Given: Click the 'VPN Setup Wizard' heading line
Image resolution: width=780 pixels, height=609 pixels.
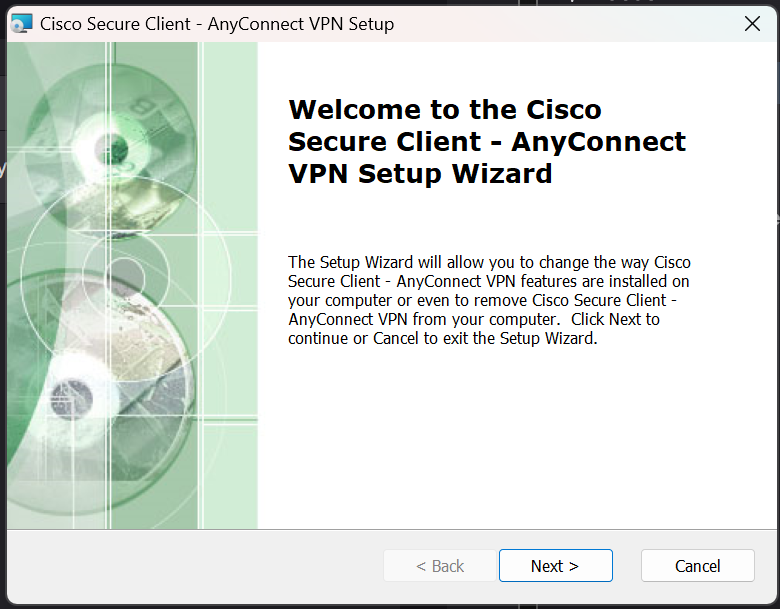Looking at the screenshot, I should point(420,174).
